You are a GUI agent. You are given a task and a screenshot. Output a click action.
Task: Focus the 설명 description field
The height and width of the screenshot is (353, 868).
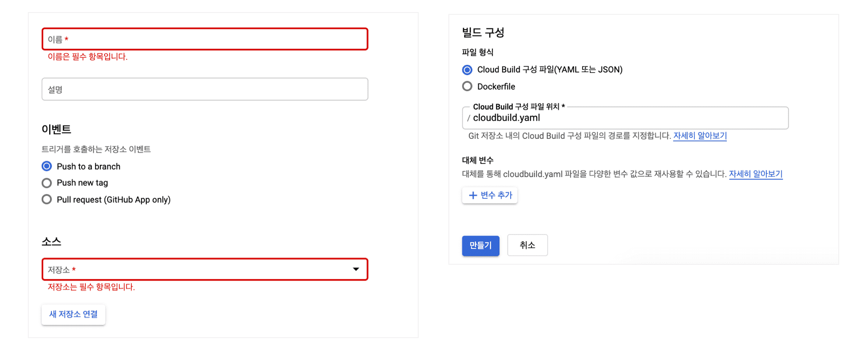(205, 89)
